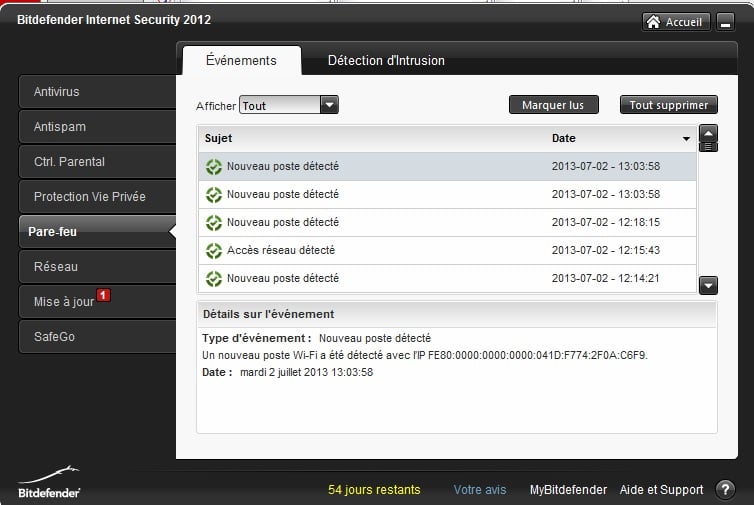Click status icon of the 12:18:15 event
Image resolution: width=754 pixels, height=505 pixels.
pos(214,223)
